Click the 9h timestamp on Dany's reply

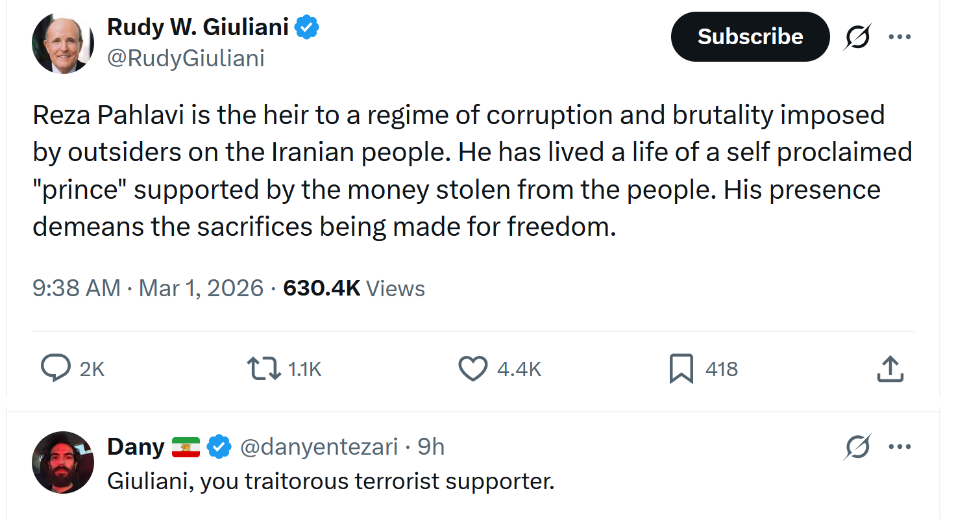pyautogui.click(x=431, y=447)
